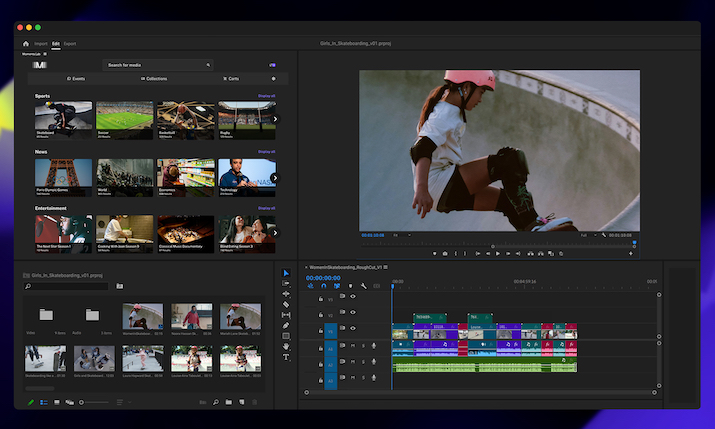
Task: Open the Carts tab
Action: [x=231, y=79]
